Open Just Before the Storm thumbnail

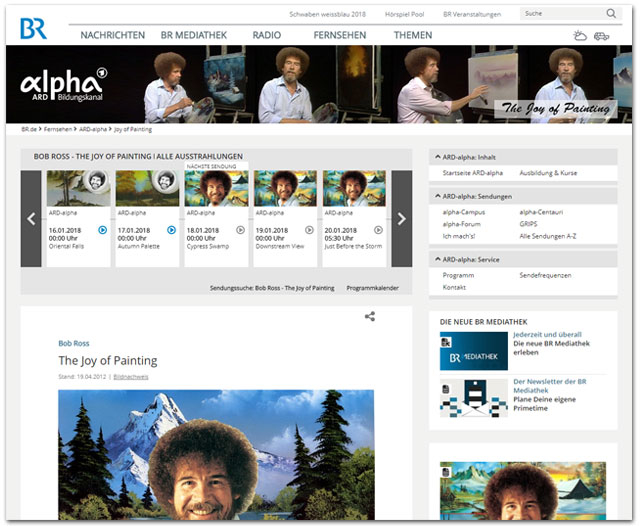pos(354,188)
